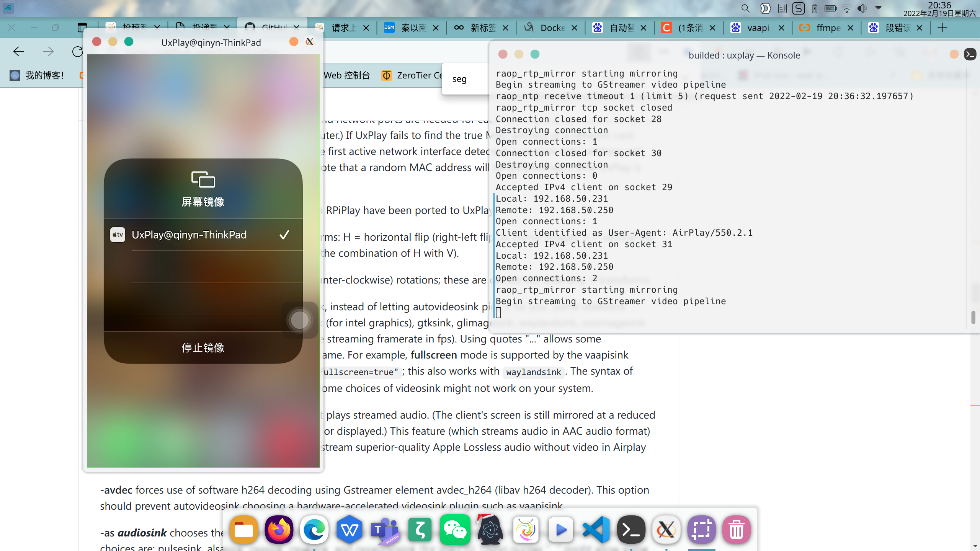
Task: Launch Firefox from the dock
Action: 279,530
